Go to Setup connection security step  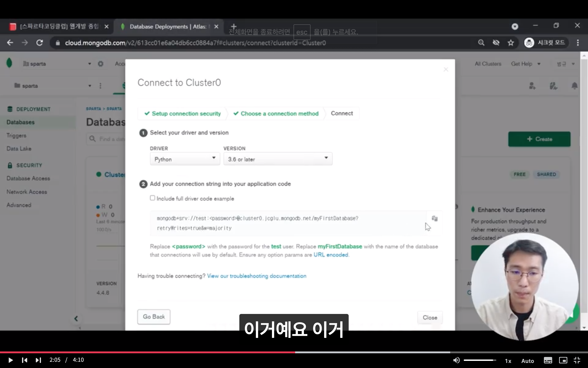coord(182,113)
